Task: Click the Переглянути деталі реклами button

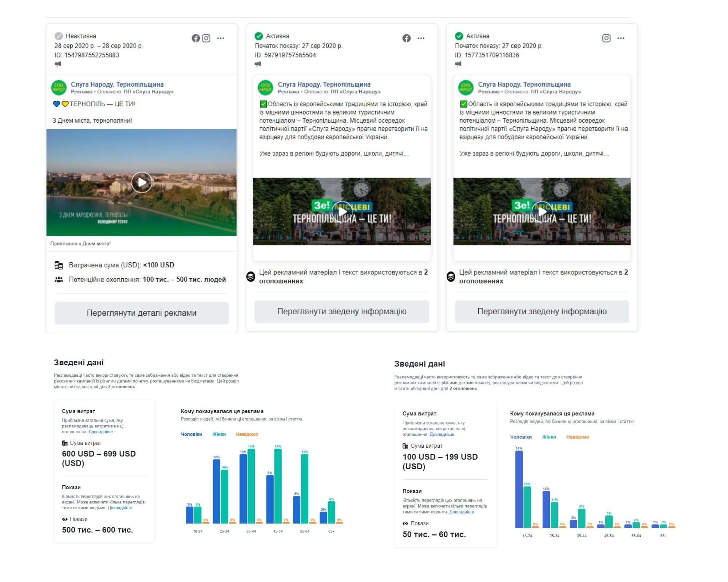Action: pos(142,313)
